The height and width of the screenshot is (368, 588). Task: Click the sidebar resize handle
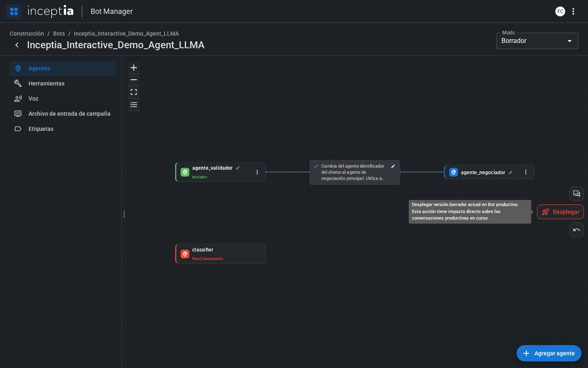tap(124, 214)
